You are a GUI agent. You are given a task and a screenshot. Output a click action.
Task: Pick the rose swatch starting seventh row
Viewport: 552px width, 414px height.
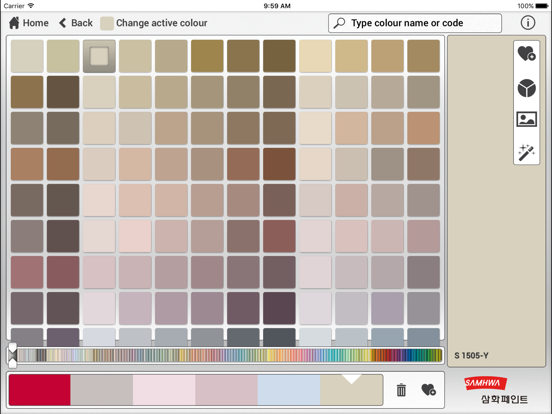[27, 272]
